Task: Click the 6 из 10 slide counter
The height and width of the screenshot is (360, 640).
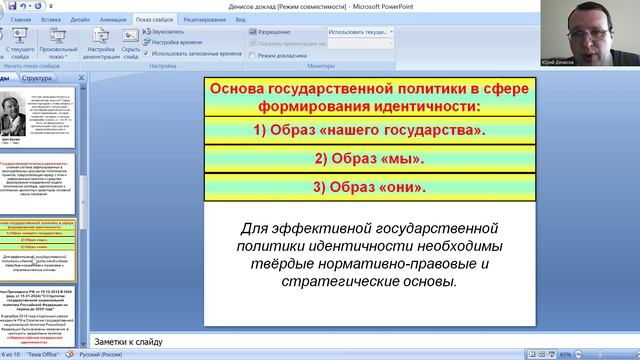Action: pyautogui.click(x=10, y=355)
